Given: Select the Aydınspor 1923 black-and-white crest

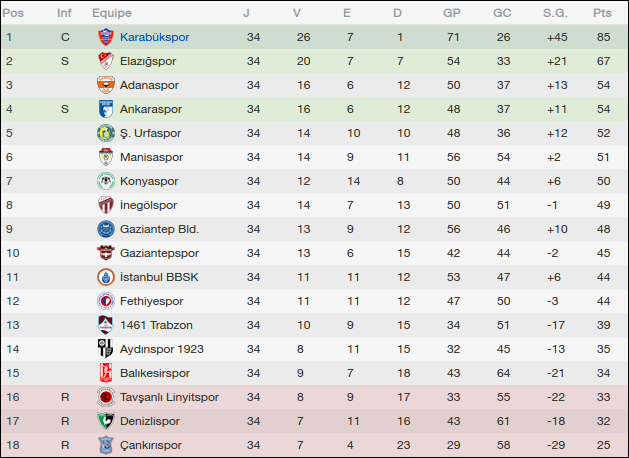Looking at the screenshot, I should [105, 349].
